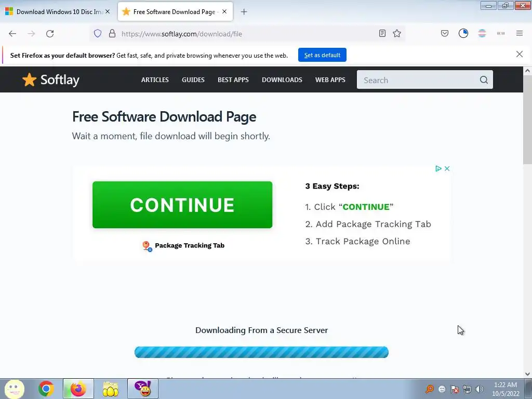Open the network tray icon
The image size is (532, 399).
467,389
